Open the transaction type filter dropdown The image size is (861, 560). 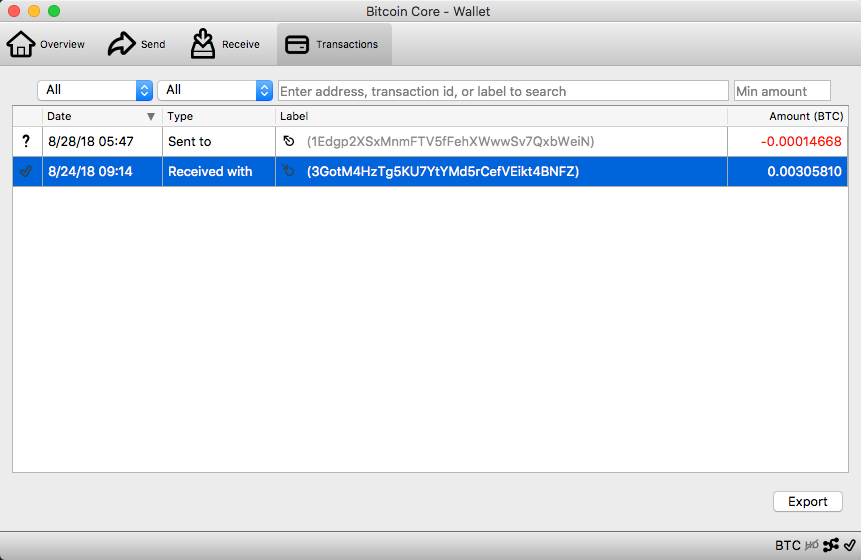[x=215, y=90]
